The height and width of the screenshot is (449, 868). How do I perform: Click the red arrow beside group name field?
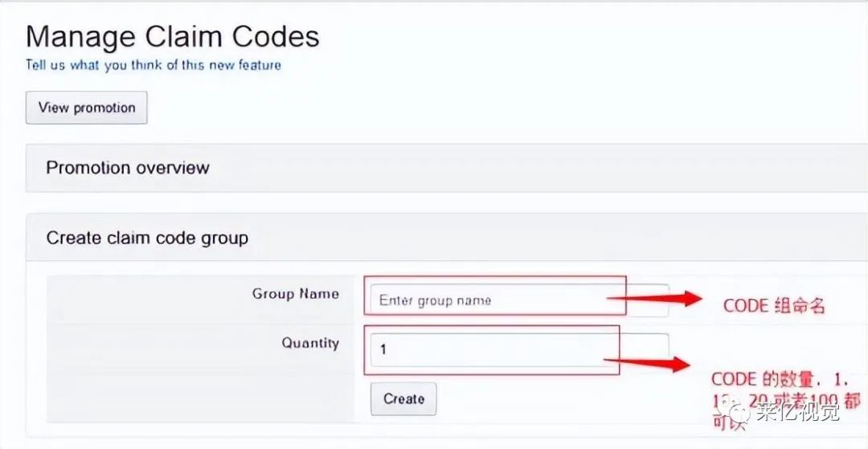[x=655, y=299]
